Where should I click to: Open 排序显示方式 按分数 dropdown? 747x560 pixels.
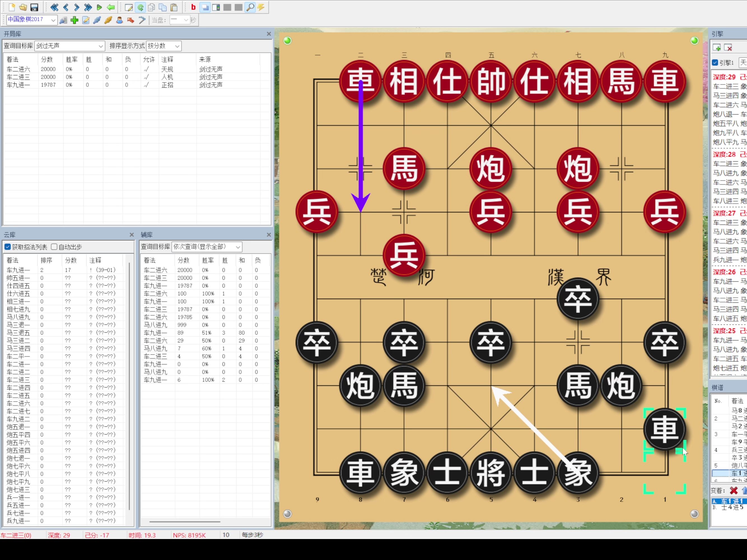click(177, 46)
